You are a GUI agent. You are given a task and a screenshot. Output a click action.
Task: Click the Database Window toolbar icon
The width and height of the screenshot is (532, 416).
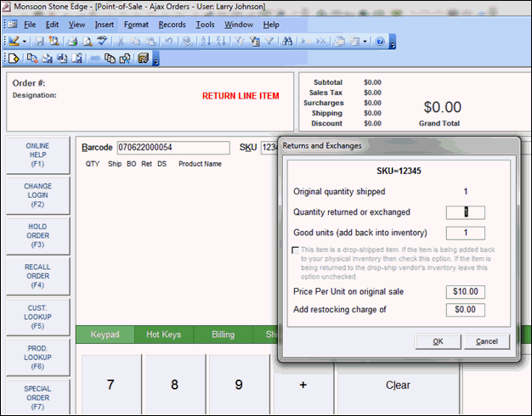pyautogui.click(x=340, y=42)
